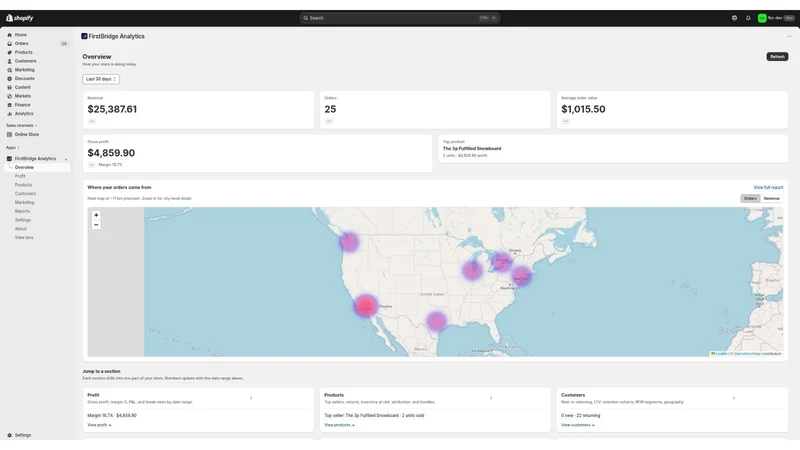
Task: Open the Home sidebar item
Action: coord(20,35)
